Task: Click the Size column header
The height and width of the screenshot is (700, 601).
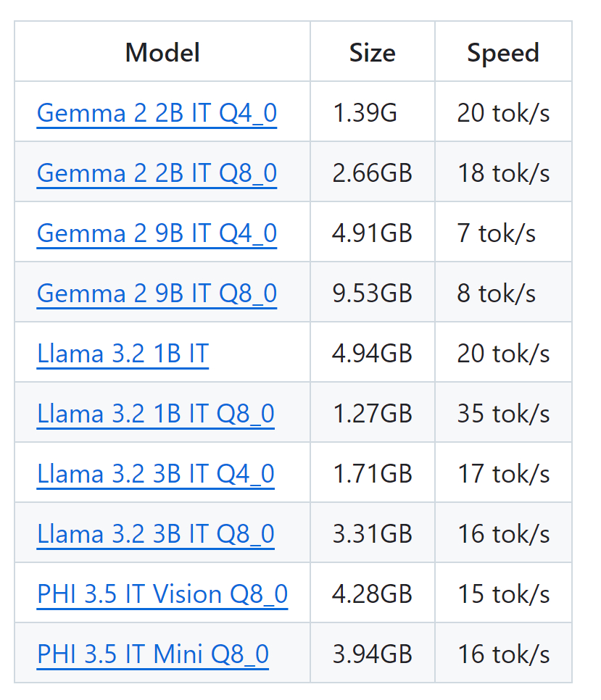Action: coord(372,52)
